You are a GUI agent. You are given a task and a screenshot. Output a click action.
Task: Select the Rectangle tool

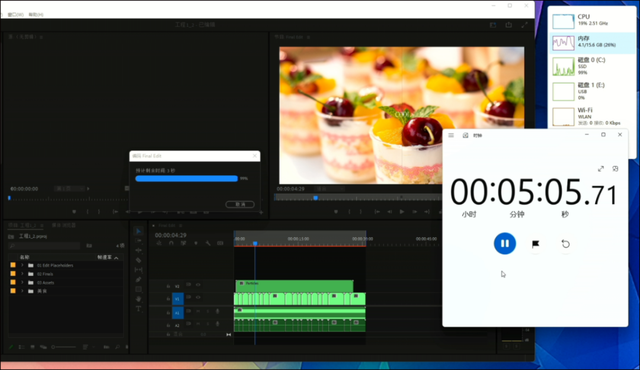(x=139, y=289)
